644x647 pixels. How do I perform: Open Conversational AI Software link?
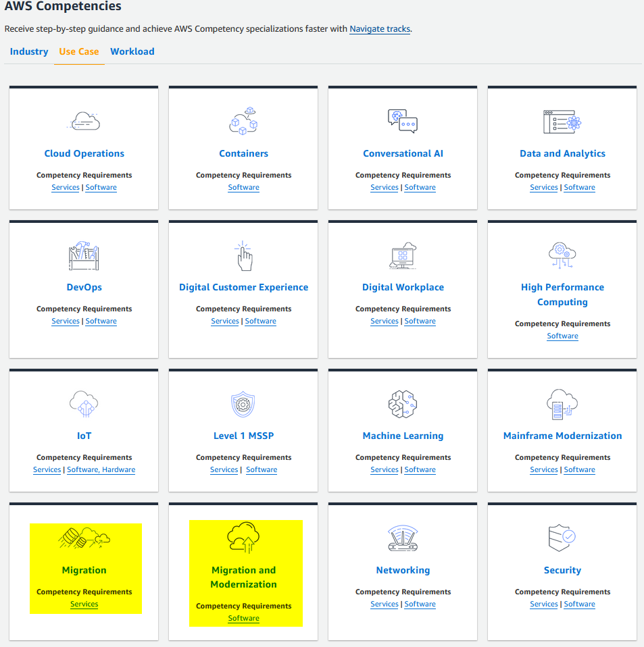[x=420, y=187]
